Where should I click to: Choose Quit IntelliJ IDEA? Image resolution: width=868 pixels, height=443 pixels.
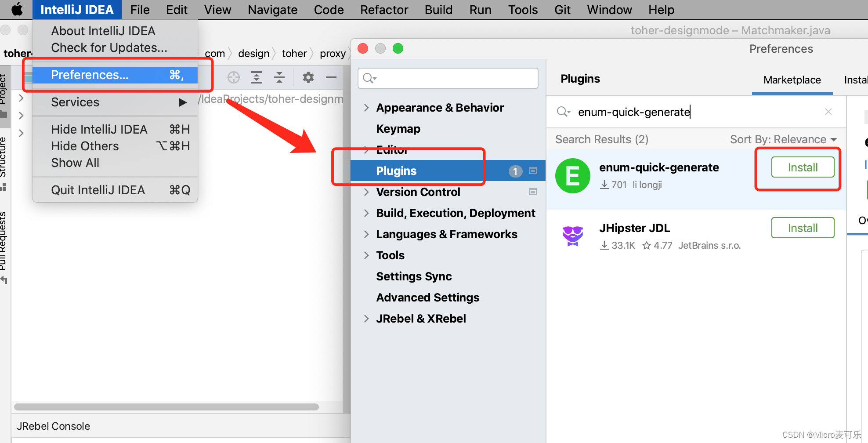(115, 190)
